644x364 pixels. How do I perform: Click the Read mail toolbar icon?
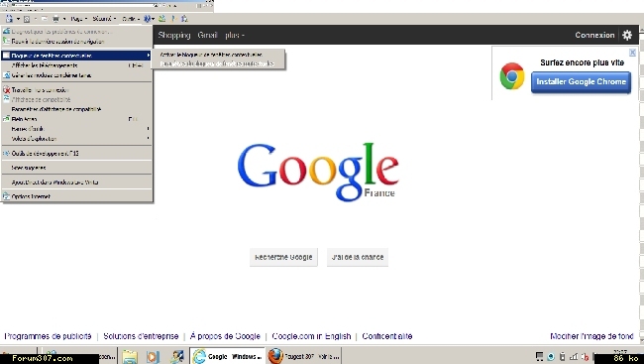tap(45, 19)
